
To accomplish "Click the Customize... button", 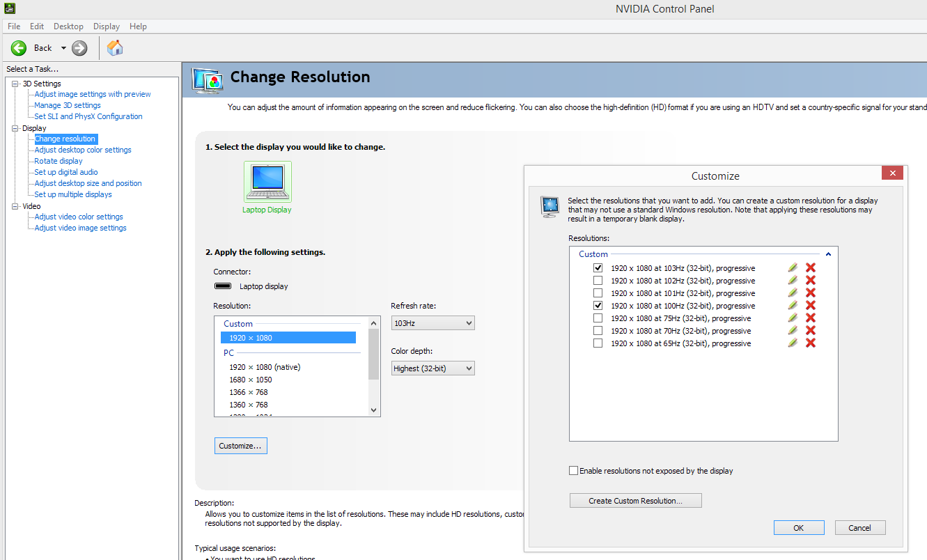I will pyautogui.click(x=240, y=446).
